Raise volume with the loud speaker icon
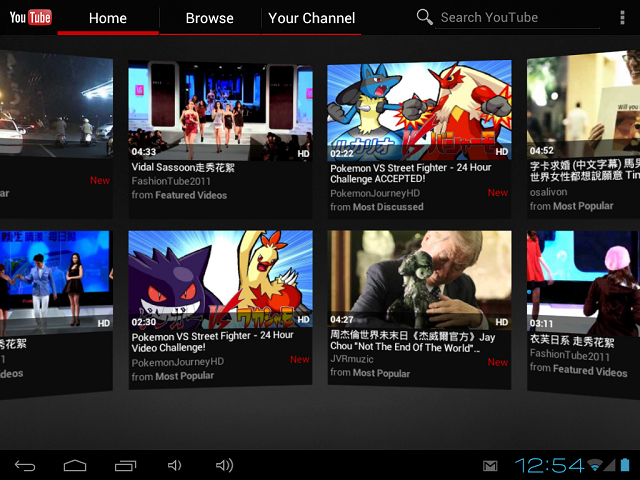The image size is (640, 480). pyautogui.click(x=224, y=465)
